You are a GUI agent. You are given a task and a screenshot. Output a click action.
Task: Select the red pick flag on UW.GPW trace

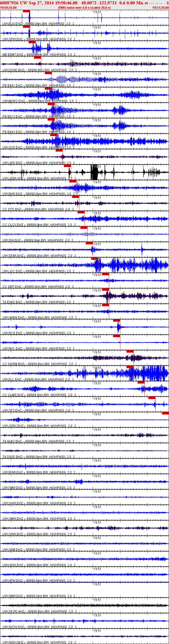coord(27,27)
